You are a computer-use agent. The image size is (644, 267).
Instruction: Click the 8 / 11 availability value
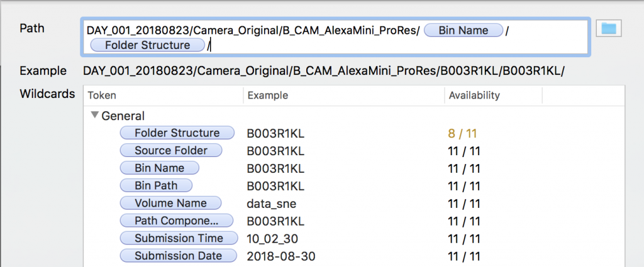(464, 133)
